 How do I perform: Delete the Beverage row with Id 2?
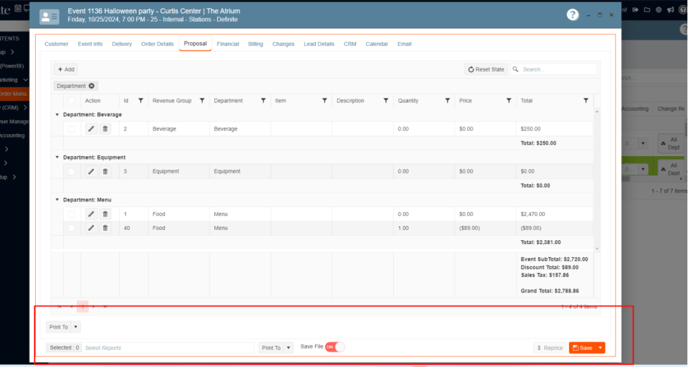click(105, 129)
